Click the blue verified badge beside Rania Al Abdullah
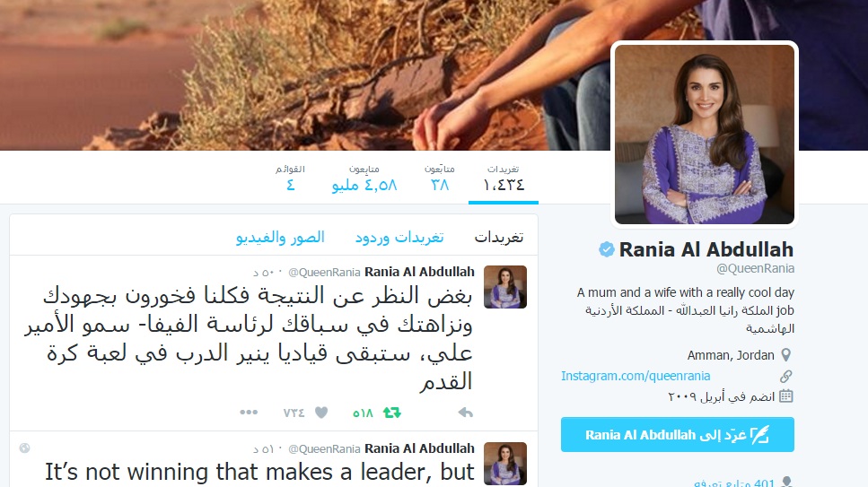 click(607, 249)
